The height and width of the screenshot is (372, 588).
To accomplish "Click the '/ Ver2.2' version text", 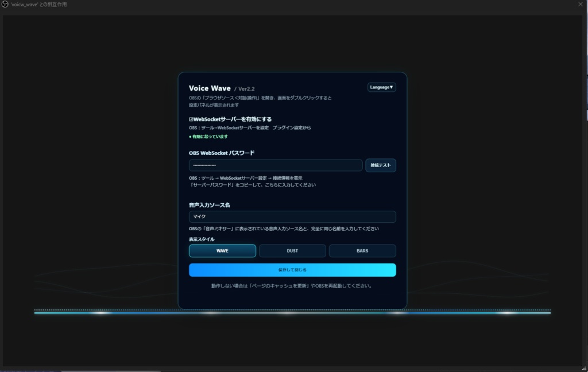I will click(x=245, y=89).
